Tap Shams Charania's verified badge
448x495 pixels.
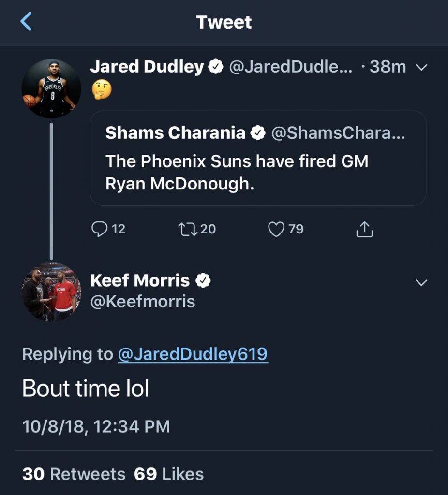[x=258, y=133]
